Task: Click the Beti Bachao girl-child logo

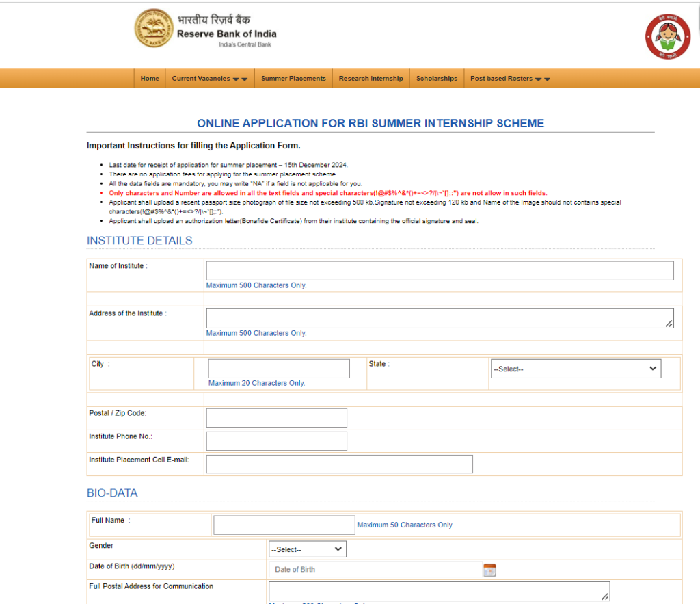Action: pos(667,37)
